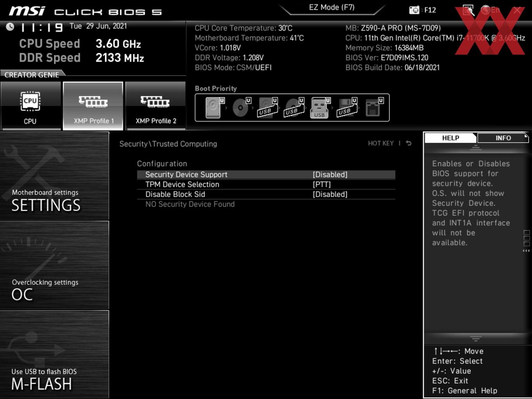Screen dimensions: 532x399
Task: Enable XMP Profile 2
Action: tap(156, 106)
